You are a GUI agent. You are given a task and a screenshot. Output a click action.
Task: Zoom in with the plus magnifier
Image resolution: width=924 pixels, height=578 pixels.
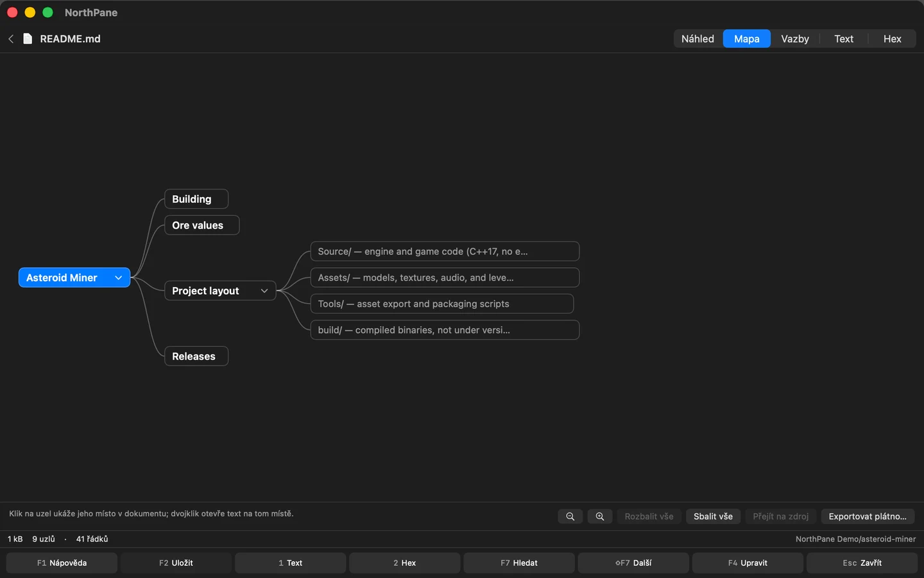click(599, 516)
